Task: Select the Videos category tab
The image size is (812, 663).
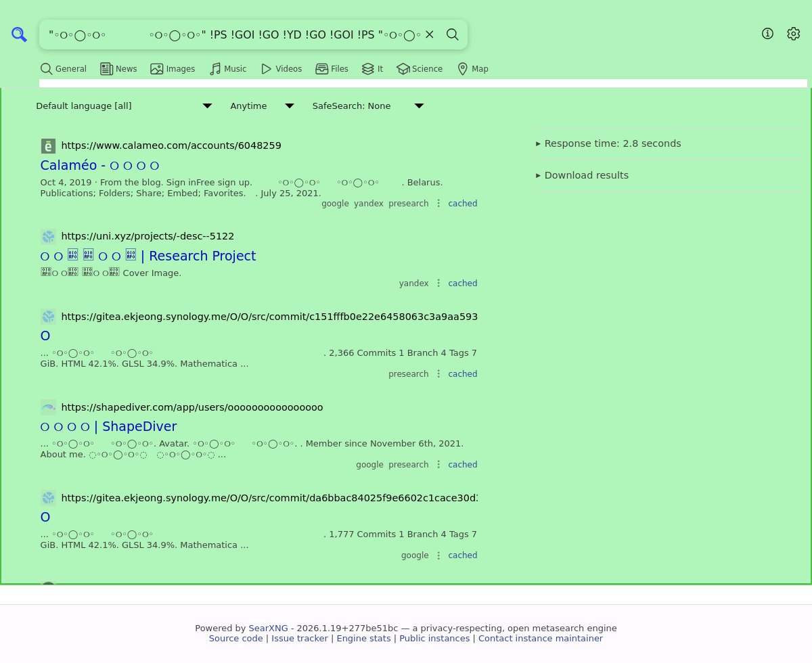Action: (281, 69)
